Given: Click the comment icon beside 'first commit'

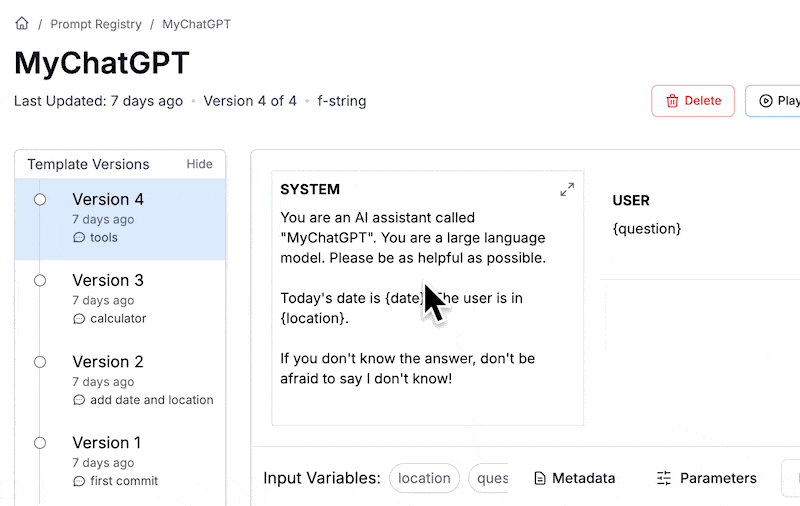Looking at the screenshot, I should point(79,481).
